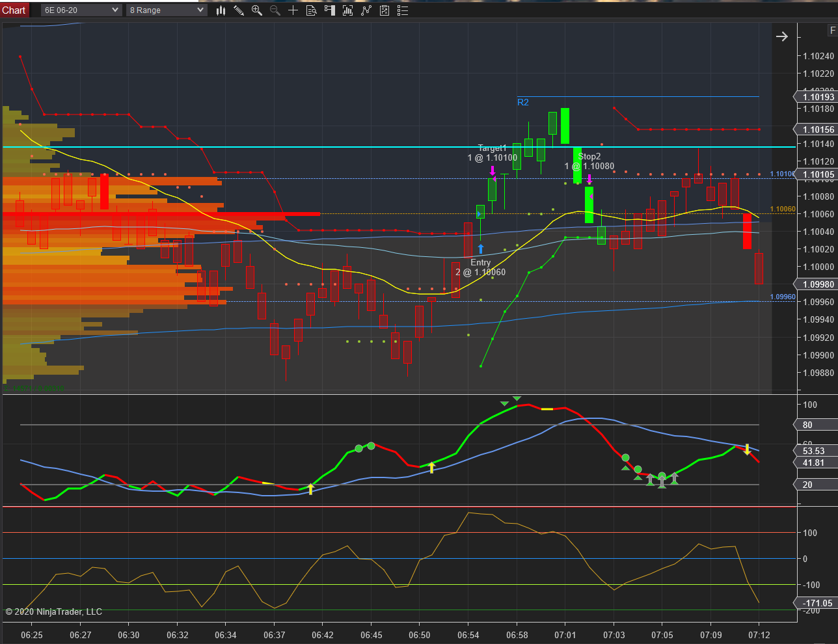Click the 06:25 time axis label

pos(32,635)
